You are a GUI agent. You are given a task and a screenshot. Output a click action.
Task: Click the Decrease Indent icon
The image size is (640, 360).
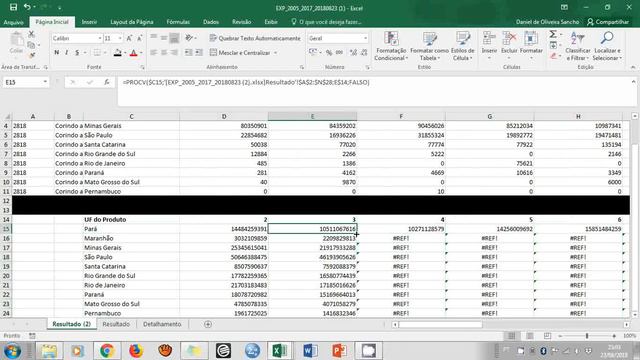coord(188,52)
